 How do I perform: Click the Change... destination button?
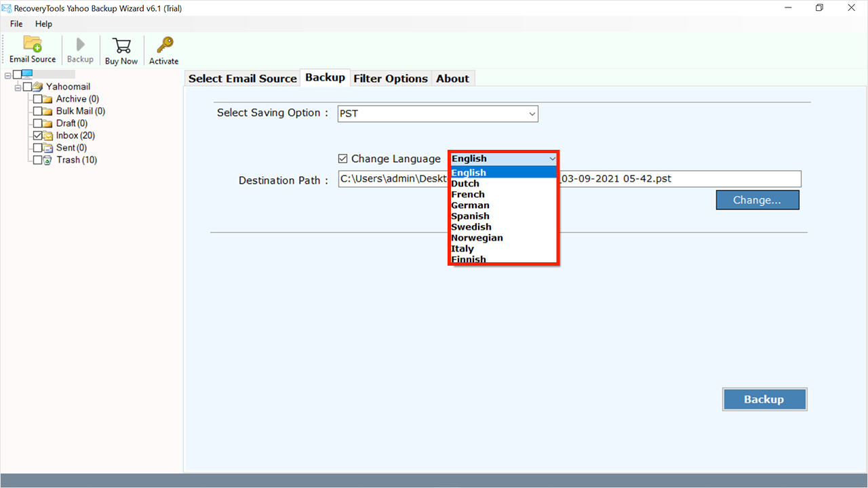(x=757, y=200)
